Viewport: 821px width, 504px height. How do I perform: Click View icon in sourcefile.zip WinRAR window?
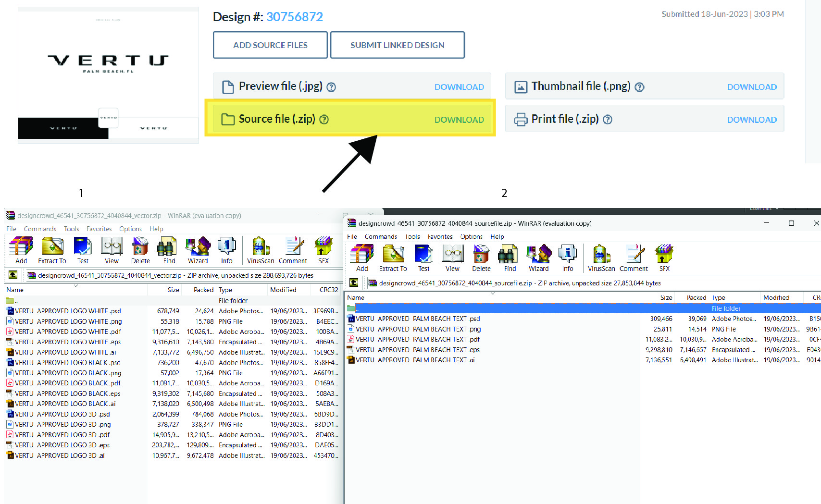click(x=452, y=258)
